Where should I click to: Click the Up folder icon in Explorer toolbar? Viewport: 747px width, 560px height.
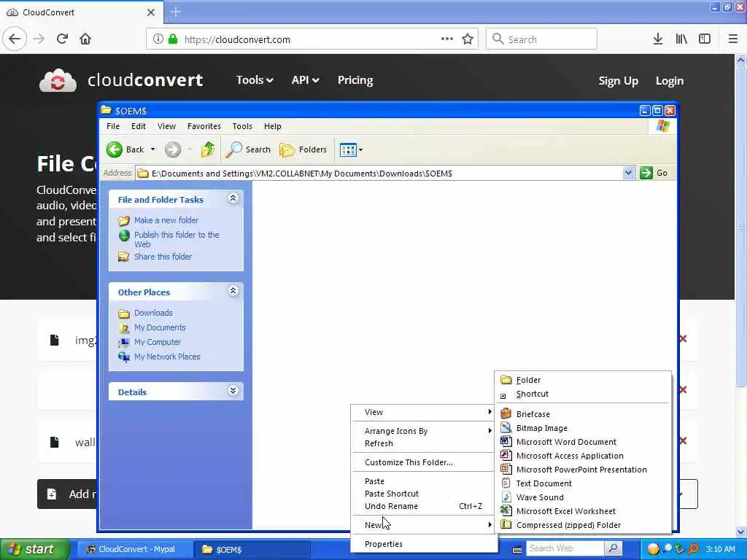208,149
